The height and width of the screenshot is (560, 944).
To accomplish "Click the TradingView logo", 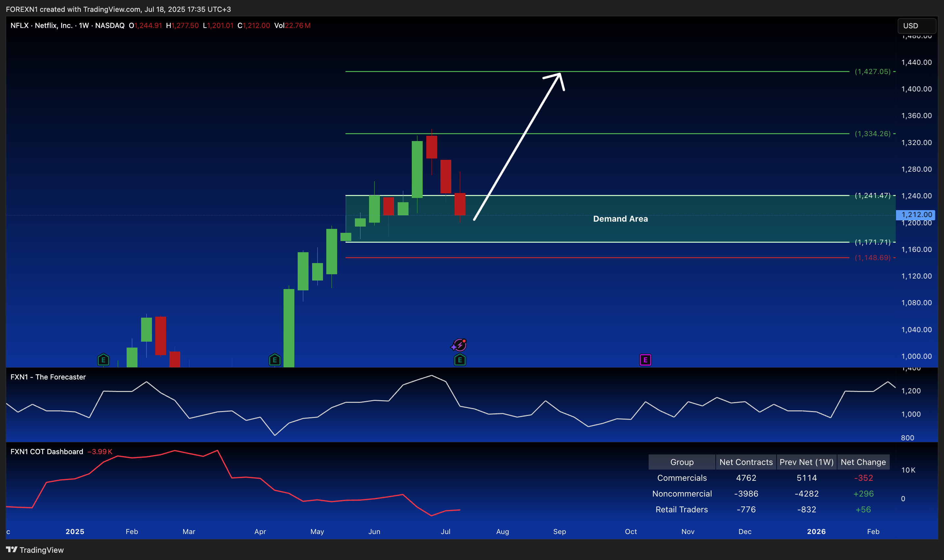I will (x=35, y=550).
